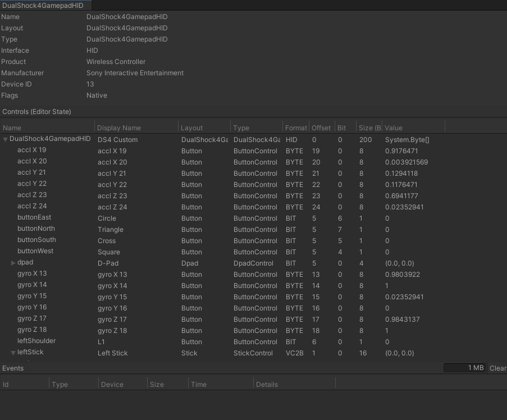This screenshot has width=507, height=420.
Task: Click the Offset column header
Action: coord(322,127)
